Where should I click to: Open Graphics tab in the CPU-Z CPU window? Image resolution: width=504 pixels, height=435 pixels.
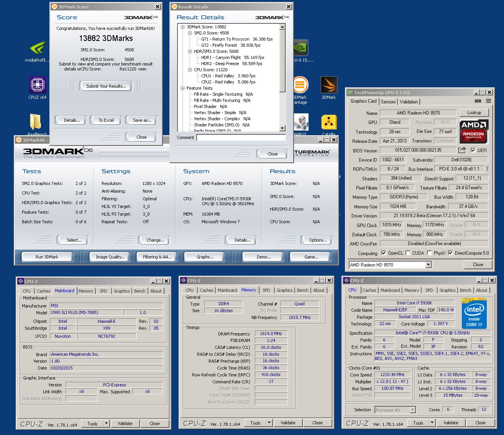point(448,290)
